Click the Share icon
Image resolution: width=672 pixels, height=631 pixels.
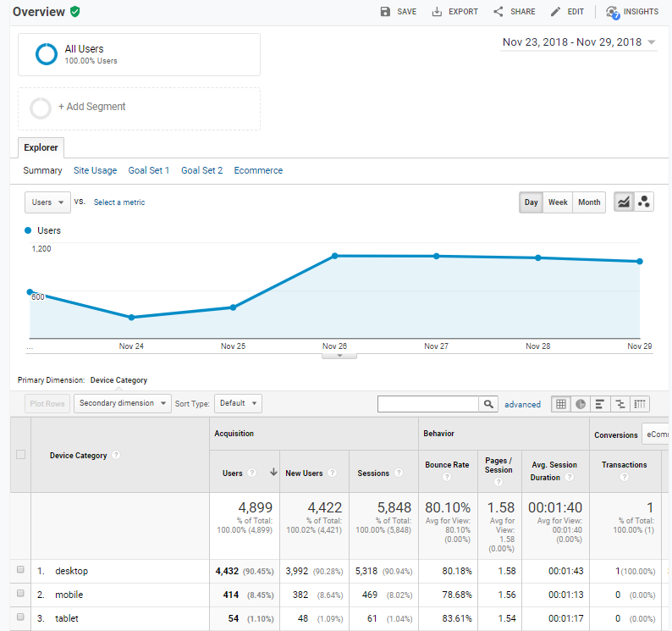pyautogui.click(x=498, y=12)
